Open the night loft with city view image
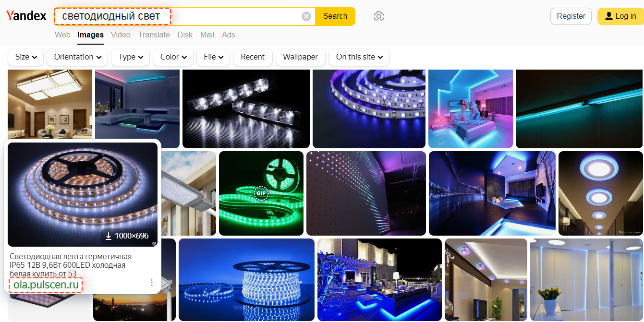Image resolution: width=644 pixels, height=322 pixels. pos(492,193)
